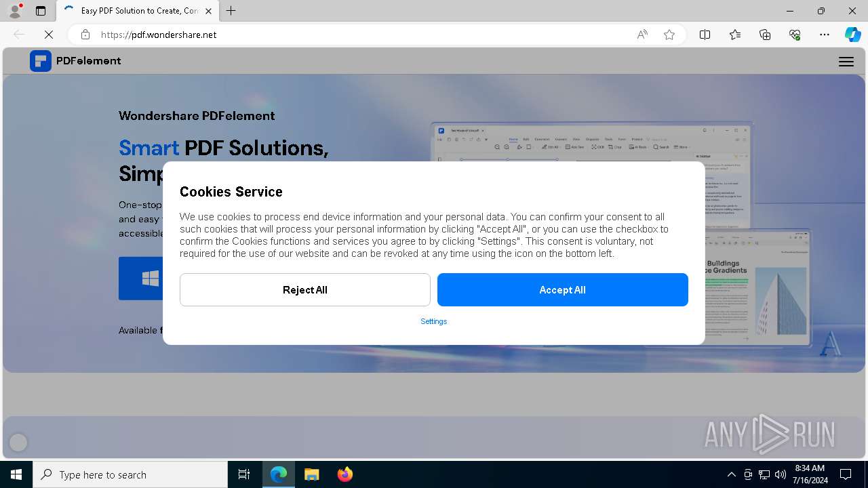Viewport: 868px width, 488px height.
Task: Click the round cookie icon bottom left
Action: (18, 443)
